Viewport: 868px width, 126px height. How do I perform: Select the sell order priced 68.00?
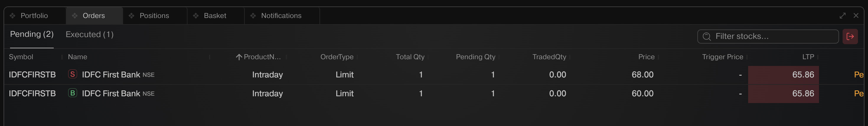pyautogui.click(x=642, y=74)
